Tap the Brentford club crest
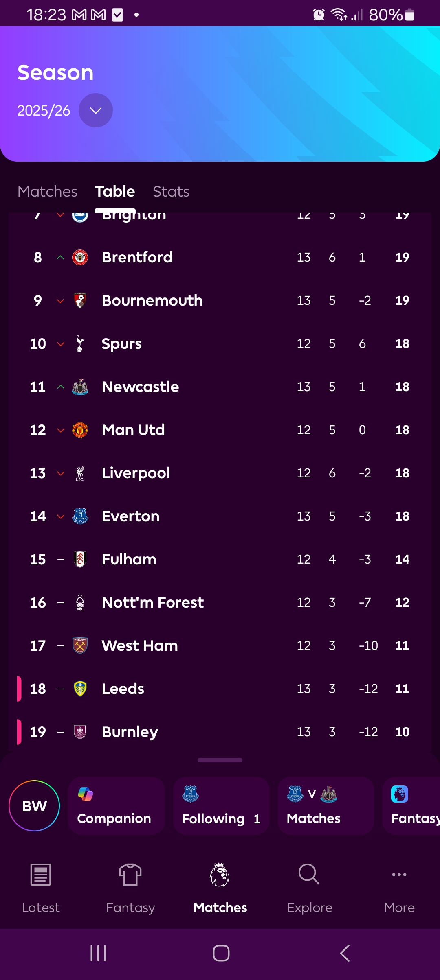This screenshot has height=980, width=440. pyautogui.click(x=80, y=258)
